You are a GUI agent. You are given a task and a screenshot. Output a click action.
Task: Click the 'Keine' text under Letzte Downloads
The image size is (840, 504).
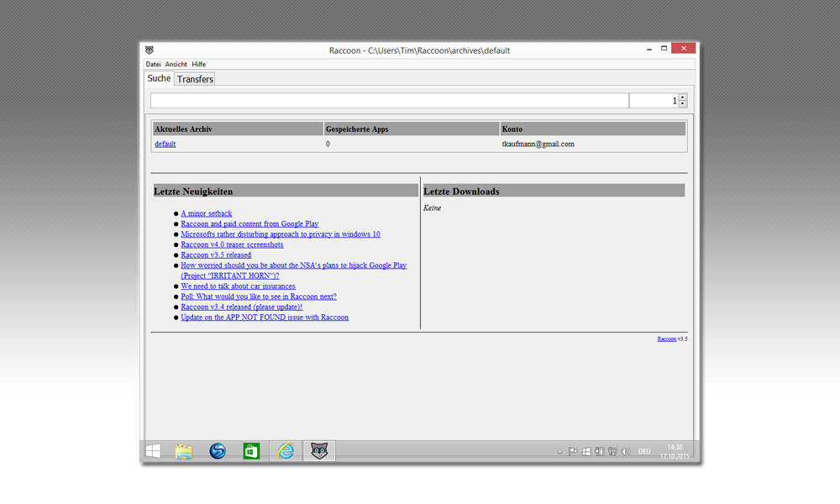point(432,207)
